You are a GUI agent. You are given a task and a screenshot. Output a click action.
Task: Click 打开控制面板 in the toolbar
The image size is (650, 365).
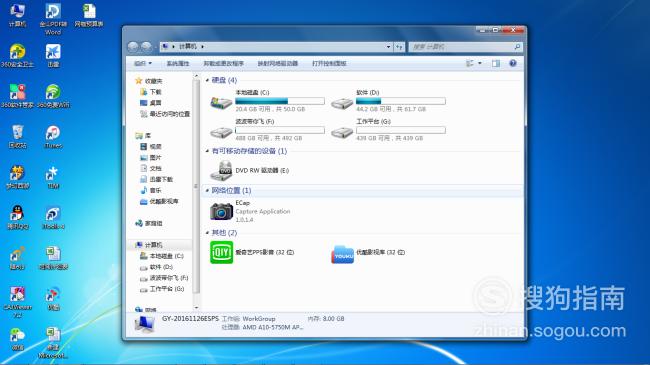click(329, 63)
